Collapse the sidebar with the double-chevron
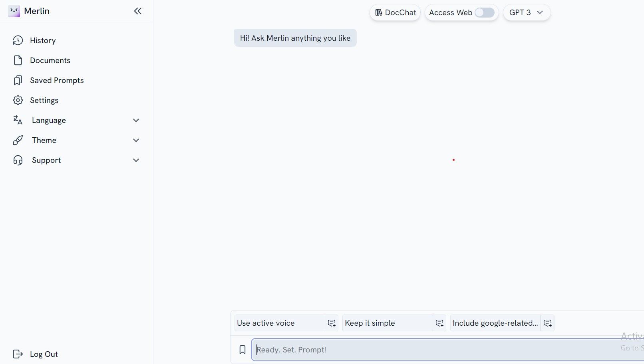The width and height of the screenshot is (644, 364). click(137, 11)
